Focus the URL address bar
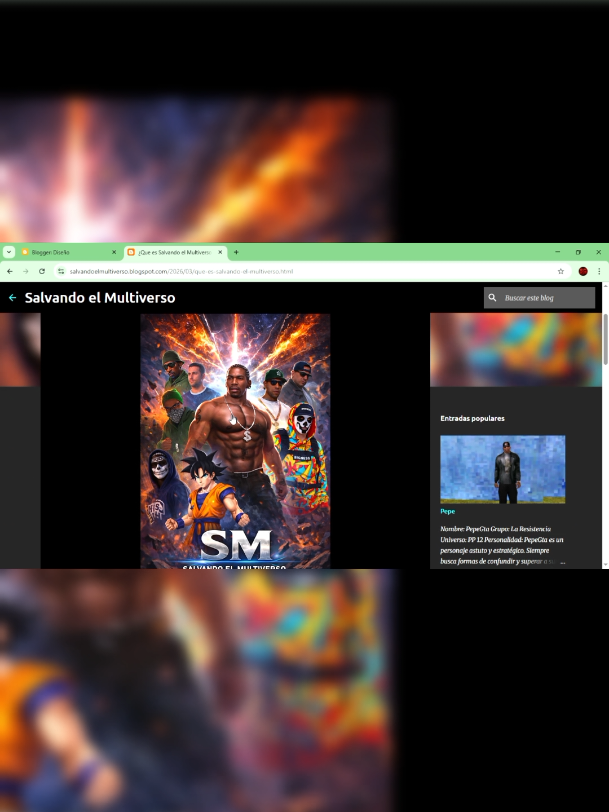 pos(311,271)
